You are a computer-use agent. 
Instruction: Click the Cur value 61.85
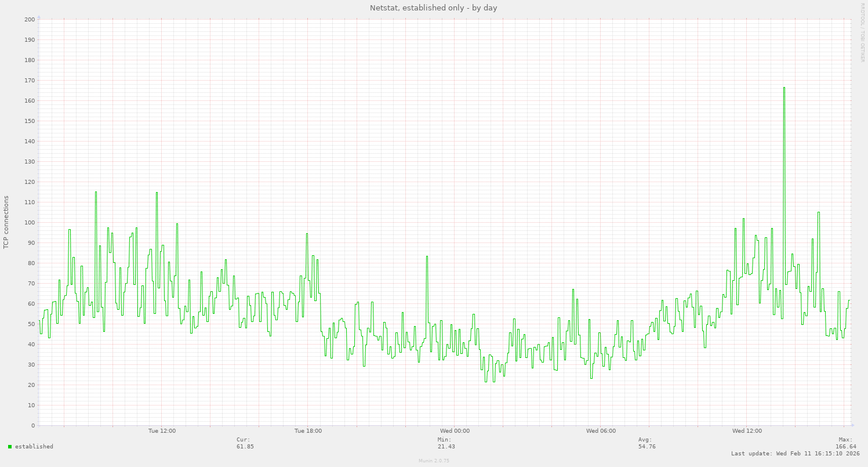pyautogui.click(x=245, y=447)
